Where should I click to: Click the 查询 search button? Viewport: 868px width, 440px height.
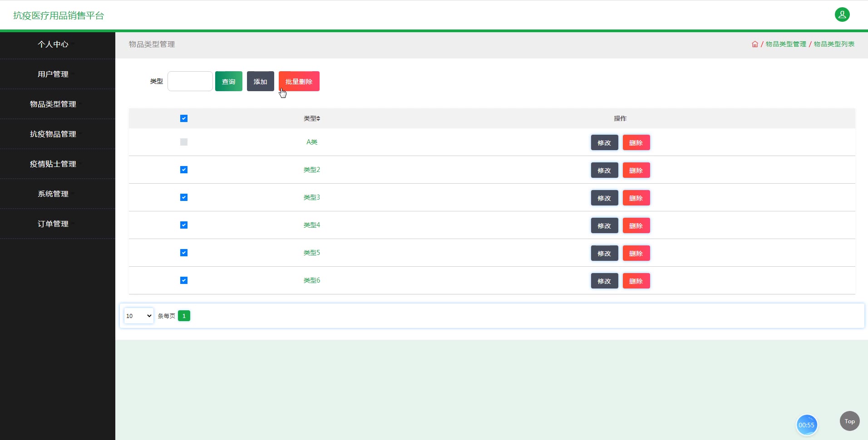[x=229, y=81]
